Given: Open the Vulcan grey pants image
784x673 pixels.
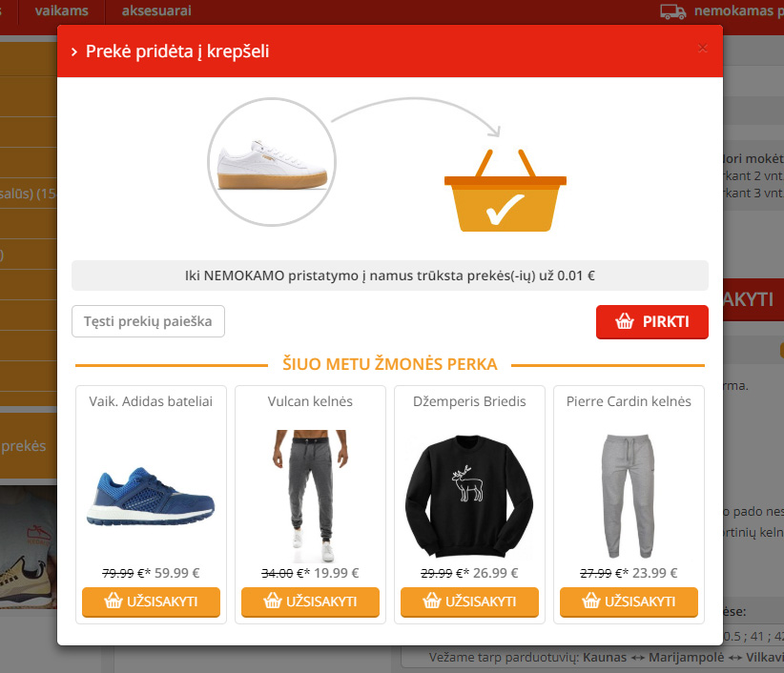Looking at the screenshot, I should (310, 495).
